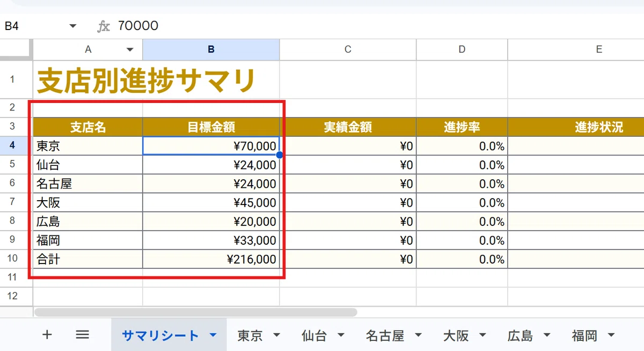Screen dimensions: 644x351
Task: Click the title cell 支店別進捗サマリ
Action: [x=145, y=81]
